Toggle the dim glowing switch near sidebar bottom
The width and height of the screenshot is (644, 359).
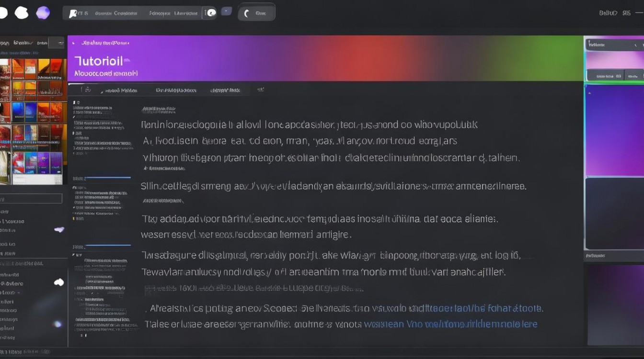(57, 324)
